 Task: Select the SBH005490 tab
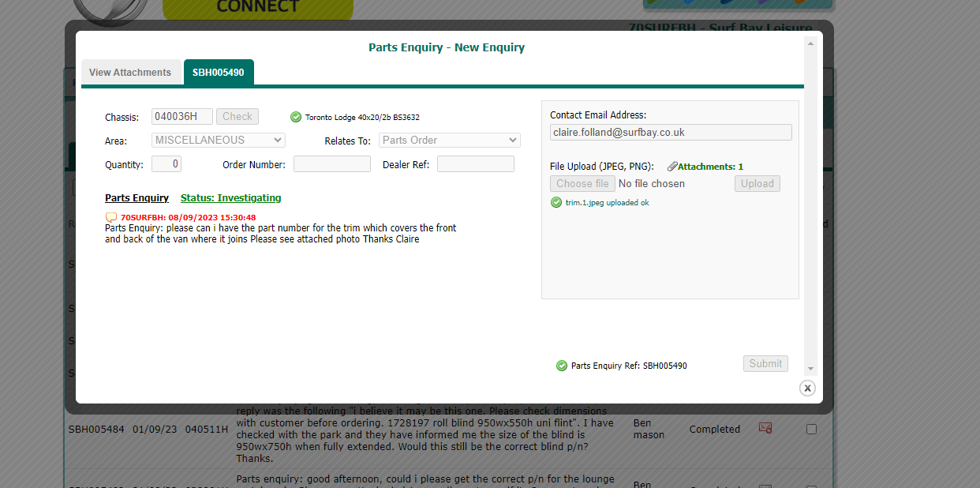(219, 72)
